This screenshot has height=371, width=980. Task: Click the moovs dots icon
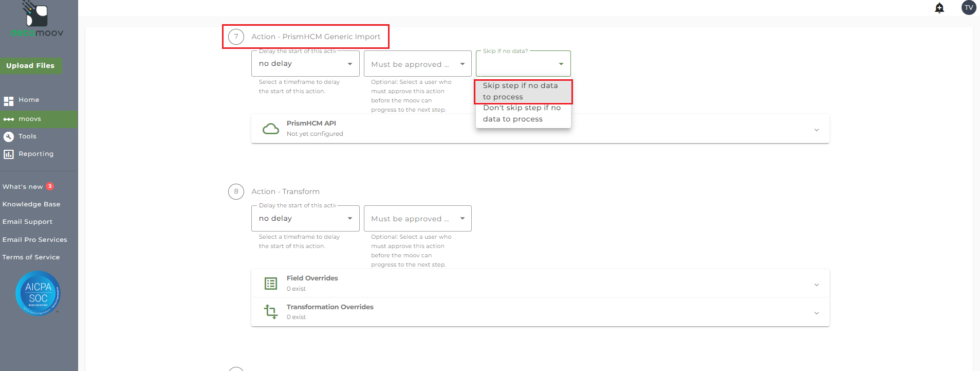9,119
